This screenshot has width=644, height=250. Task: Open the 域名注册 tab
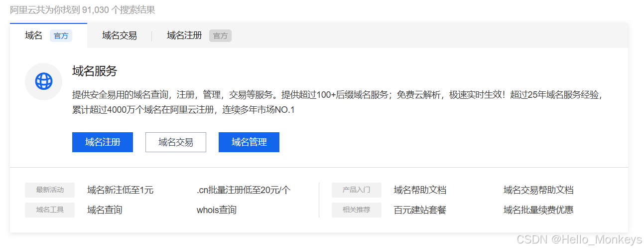(184, 36)
